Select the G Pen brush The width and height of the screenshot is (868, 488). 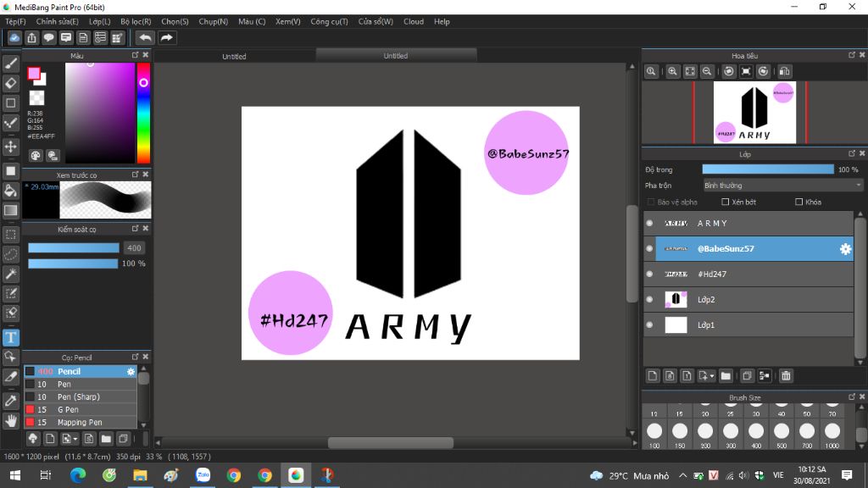(x=80, y=409)
